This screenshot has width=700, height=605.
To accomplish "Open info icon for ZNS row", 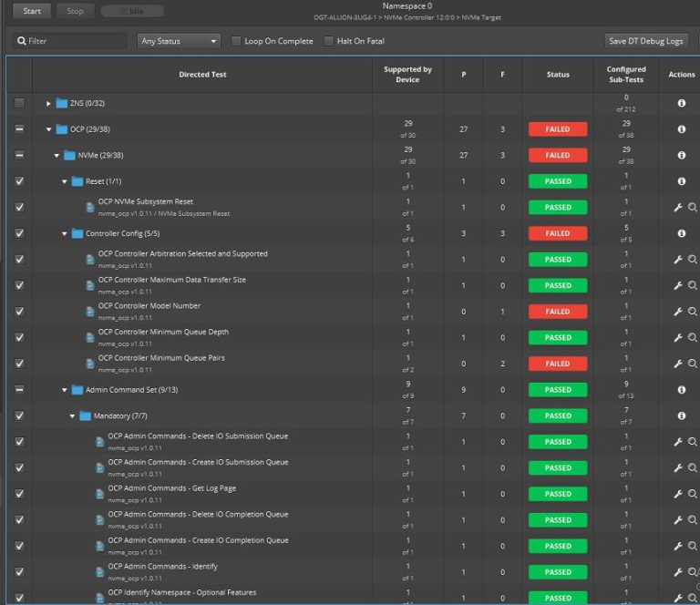I will [x=681, y=104].
